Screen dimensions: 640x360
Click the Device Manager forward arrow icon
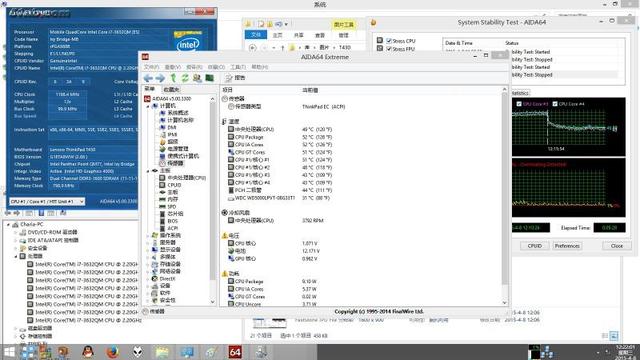pyautogui.click(x=16, y=213)
